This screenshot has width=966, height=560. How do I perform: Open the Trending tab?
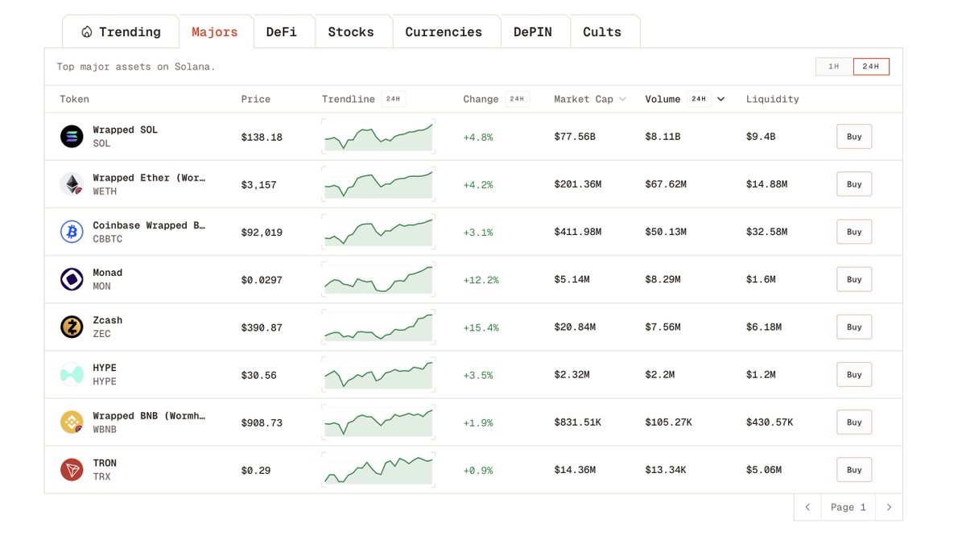click(x=121, y=32)
